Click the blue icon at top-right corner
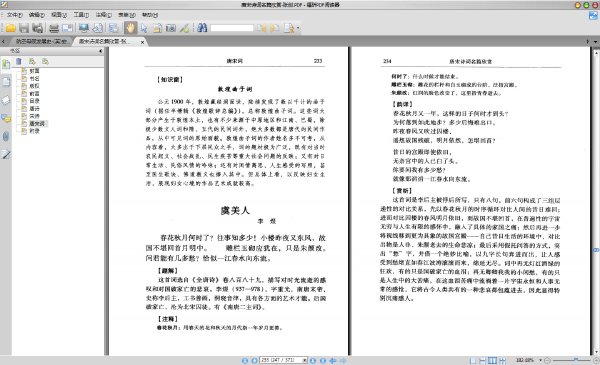600x365 pixels. [593, 15]
